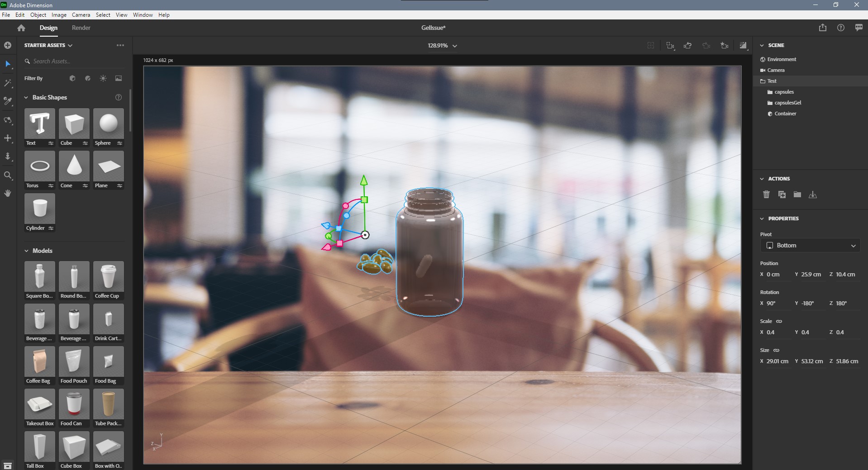Switch to the Render tab
Viewport: 868px width, 470px height.
(81, 28)
